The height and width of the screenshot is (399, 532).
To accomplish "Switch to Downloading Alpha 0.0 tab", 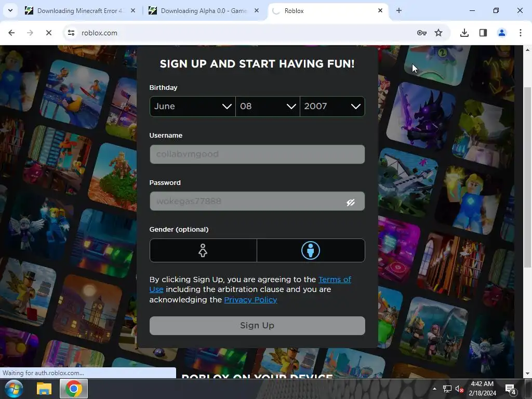I will click(204, 10).
